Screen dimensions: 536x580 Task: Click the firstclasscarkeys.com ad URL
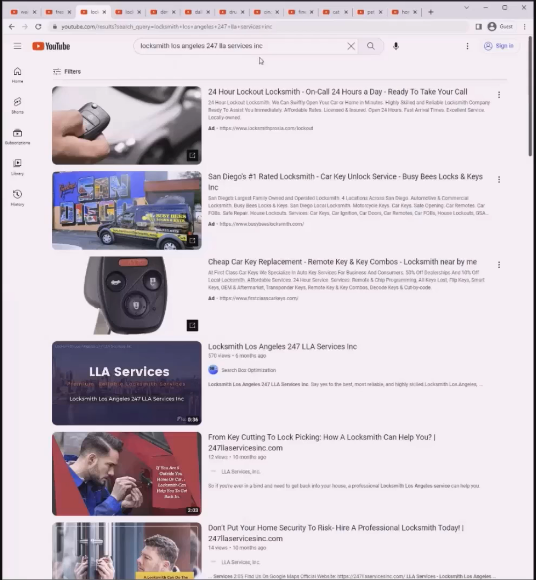[259, 298]
